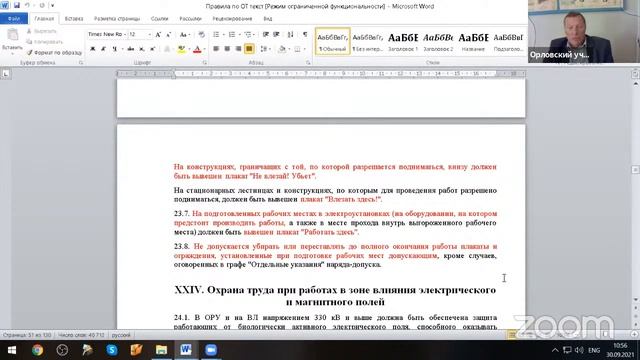Viewport: 640px width, 360px height.
Task: Click the language indicator русский
Action: pos(121,335)
